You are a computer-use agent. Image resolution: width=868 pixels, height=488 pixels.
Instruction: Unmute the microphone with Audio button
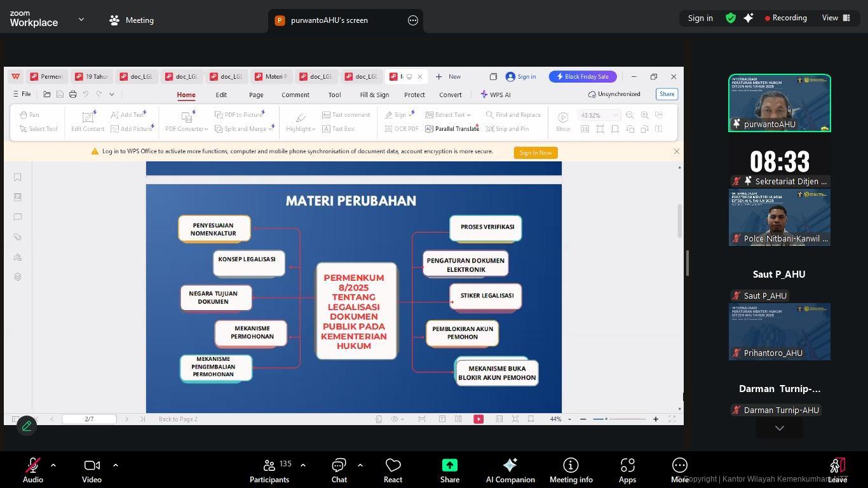pyautogui.click(x=33, y=470)
